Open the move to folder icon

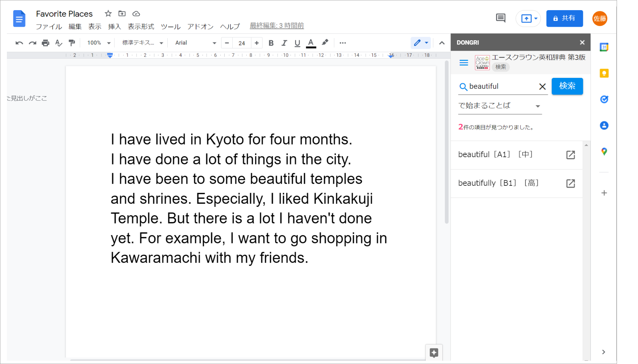[x=122, y=14]
